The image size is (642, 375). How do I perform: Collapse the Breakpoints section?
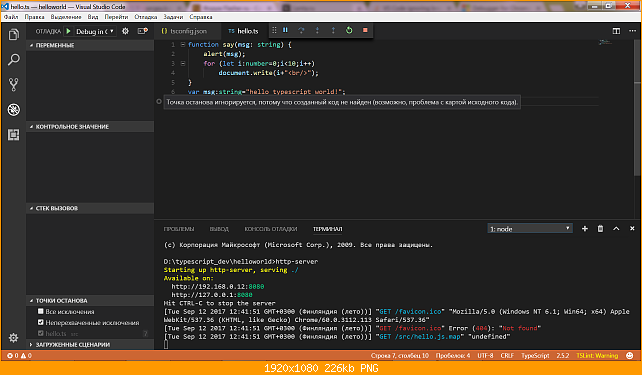click(90, 300)
